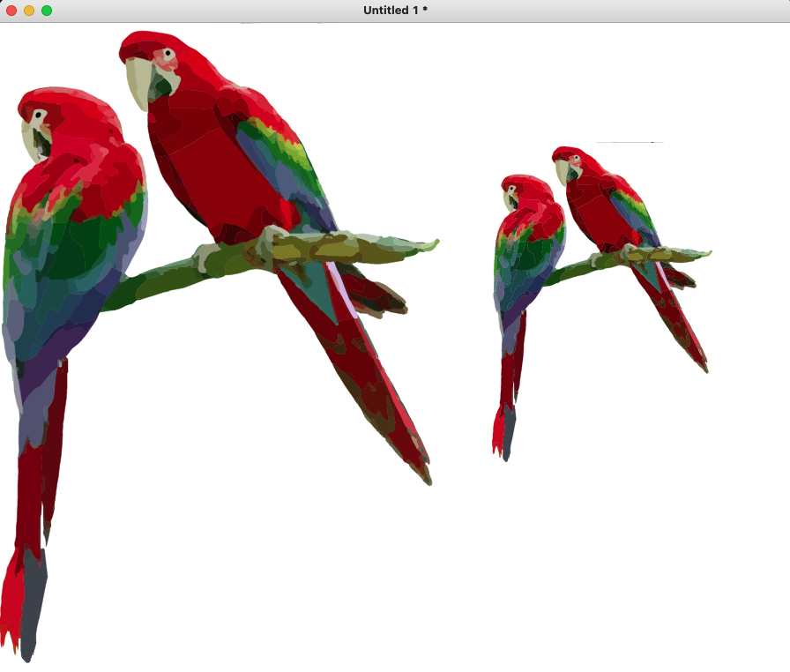Screen dimensions: 790x672
Task: Click the "Untitled 1 *" window title
Action: [395, 11]
